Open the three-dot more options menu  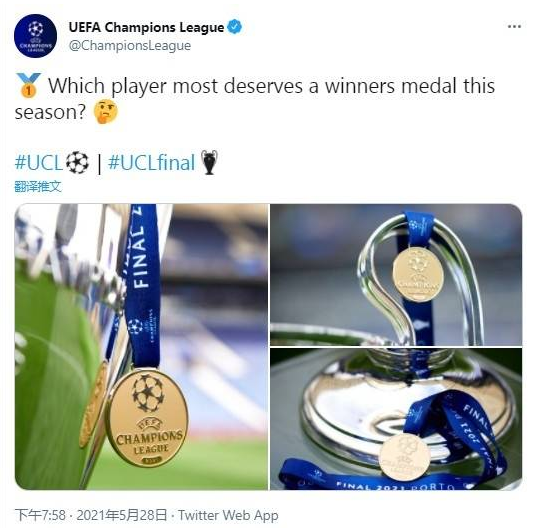coord(514,26)
